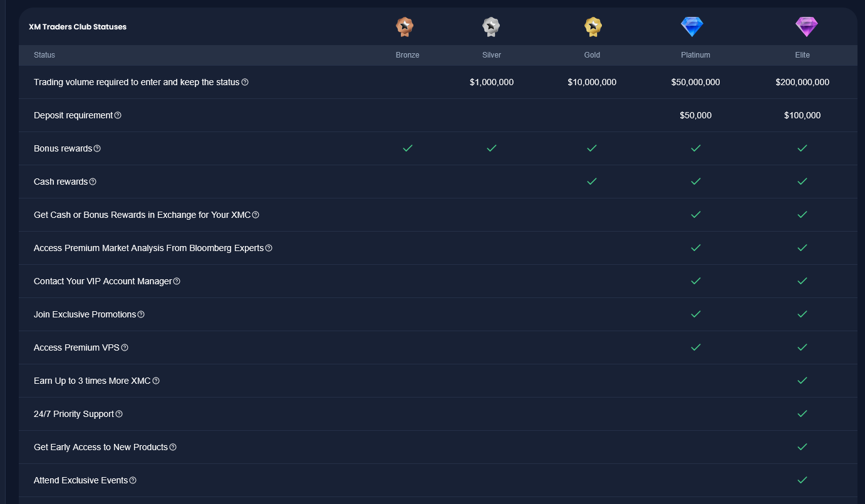Click the Bonus rewards row label
The height and width of the screenshot is (504, 865).
pos(63,148)
